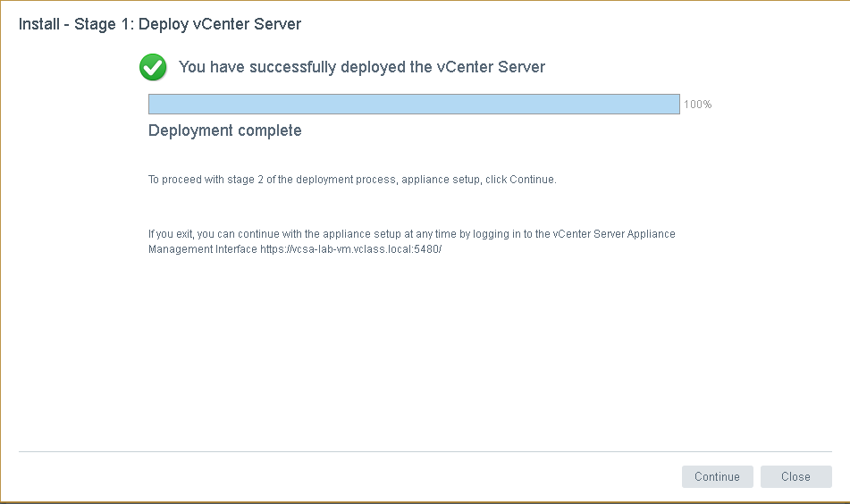850x504 pixels.
Task: Open the vcsa-lab-vm.vclass.local:5480 URL
Action: coord(350,249)
